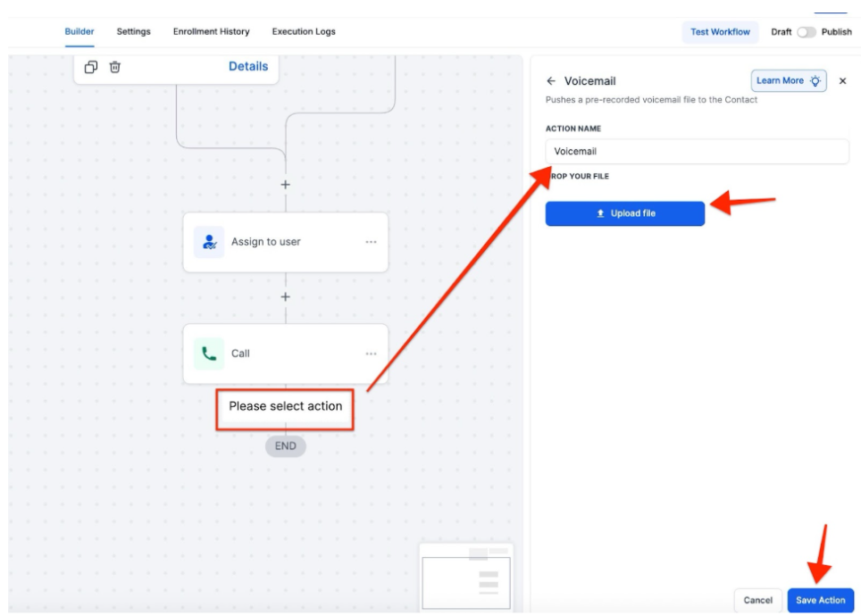
Task: Switch to the Settings tab
Action: pyautogui.click(x=133, y=32)
